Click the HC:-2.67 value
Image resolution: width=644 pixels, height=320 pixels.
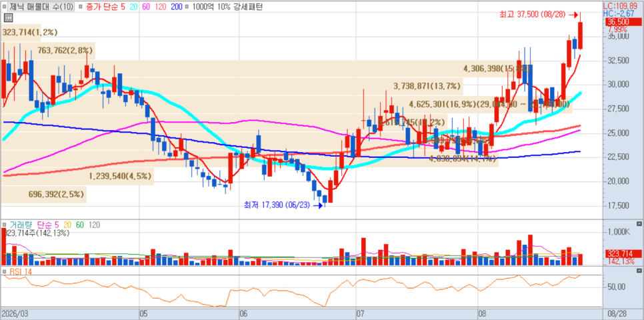(x=619, y=13)
